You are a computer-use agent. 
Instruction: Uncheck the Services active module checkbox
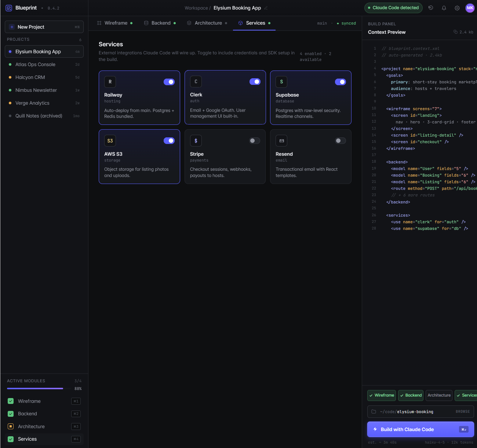pos(11,439)
